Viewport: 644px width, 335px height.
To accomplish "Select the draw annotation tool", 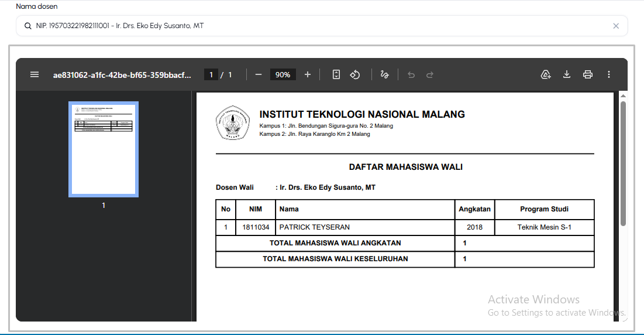I will coord(384,74).
